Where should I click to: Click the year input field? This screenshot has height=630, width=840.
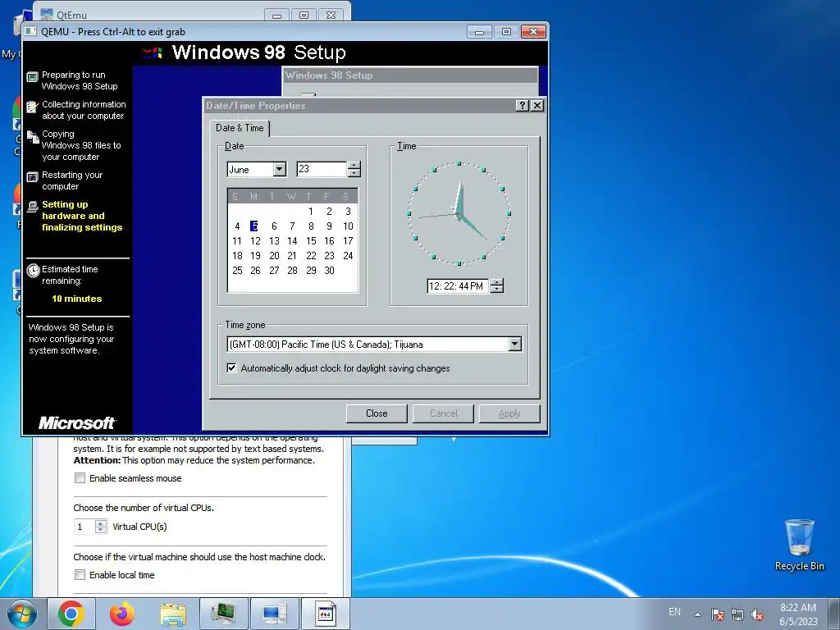(322, 169)
